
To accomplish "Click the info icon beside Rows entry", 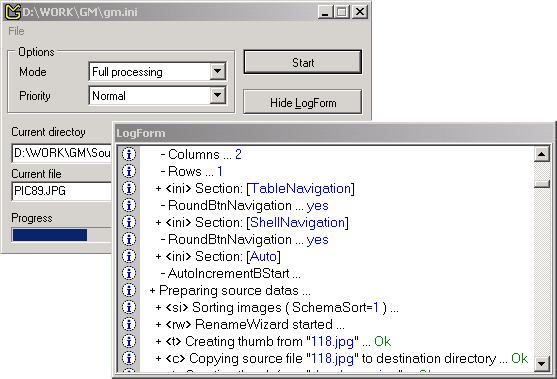I will pyautogui.click(x=129, y=171).
